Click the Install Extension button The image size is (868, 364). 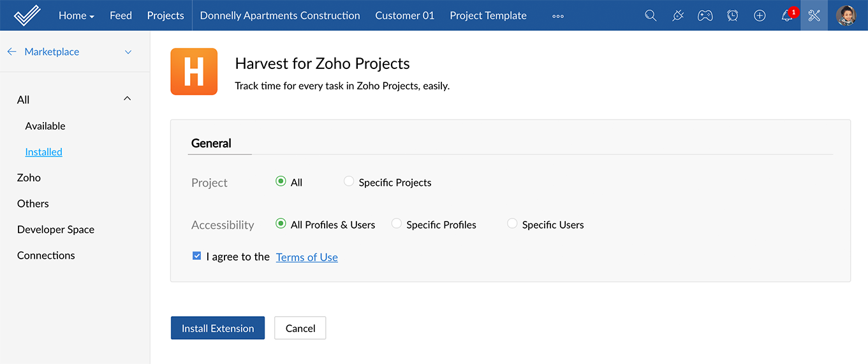point(217,328)
